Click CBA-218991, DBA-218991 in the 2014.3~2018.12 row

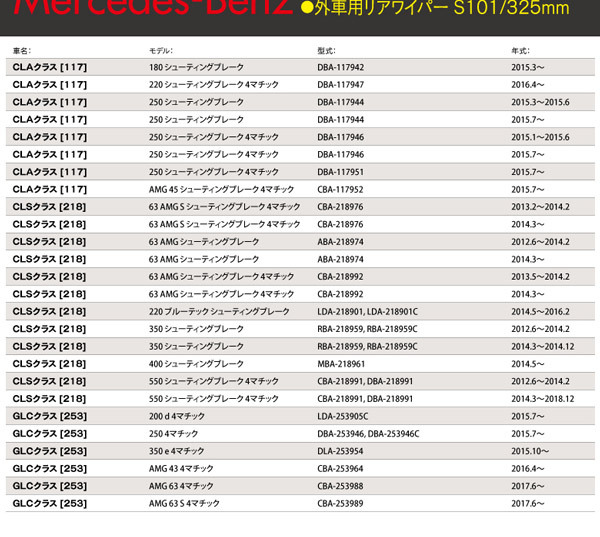coord(365,399)
